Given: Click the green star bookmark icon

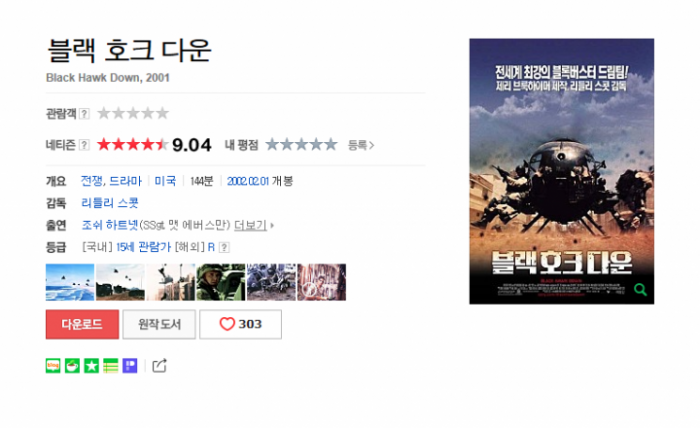Looking at the screenshot, I should coord(92,366).
